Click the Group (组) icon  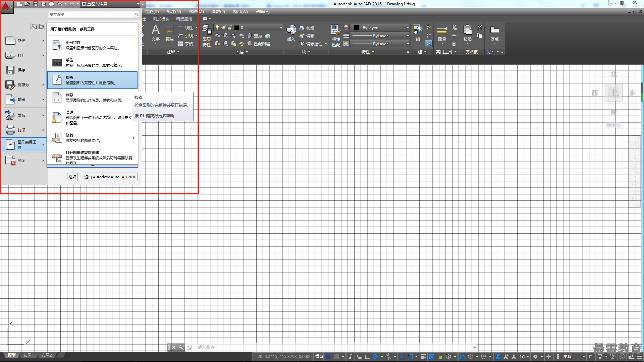[418, 33]
